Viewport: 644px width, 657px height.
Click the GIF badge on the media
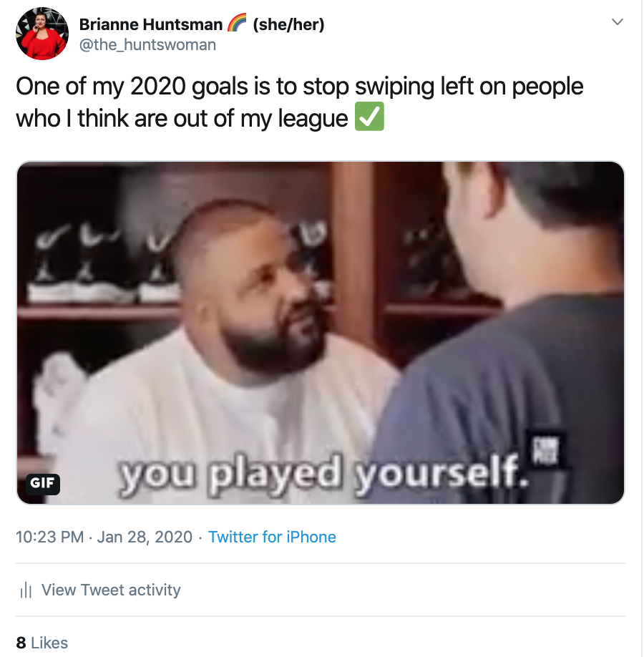[x=42, y=484]
